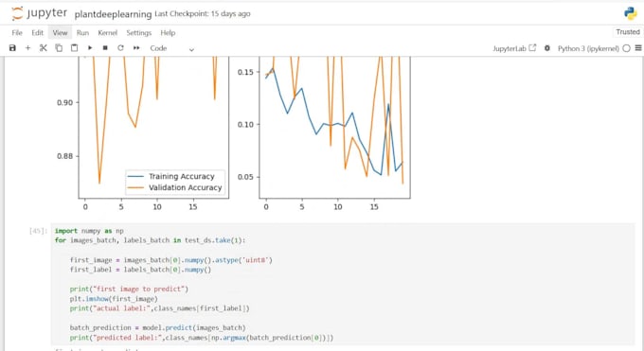
Task: Copy the selected cell
Action: [x=59, y=48]
